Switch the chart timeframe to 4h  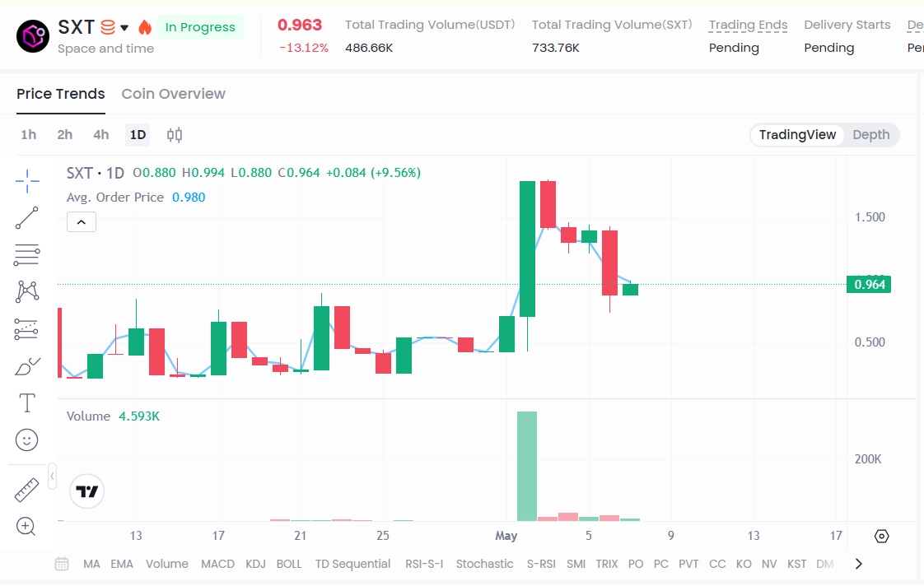tap(100, 134)
